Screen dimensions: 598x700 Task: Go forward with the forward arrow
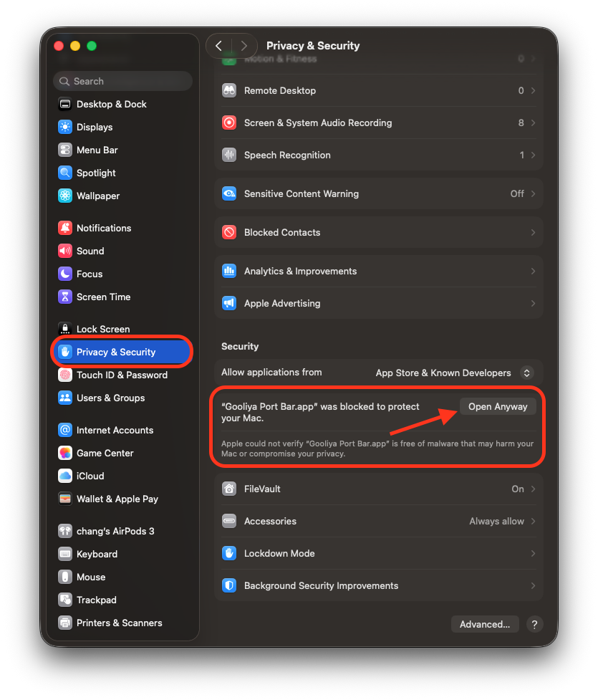(x=244, y=46)
